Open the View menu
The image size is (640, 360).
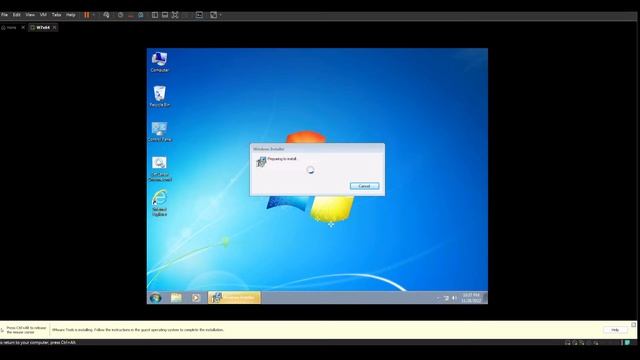[x=30, y=15]
